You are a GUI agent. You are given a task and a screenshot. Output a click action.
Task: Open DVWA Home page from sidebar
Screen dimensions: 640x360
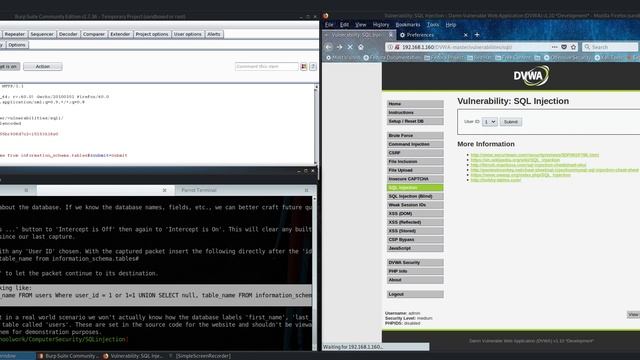415,104
